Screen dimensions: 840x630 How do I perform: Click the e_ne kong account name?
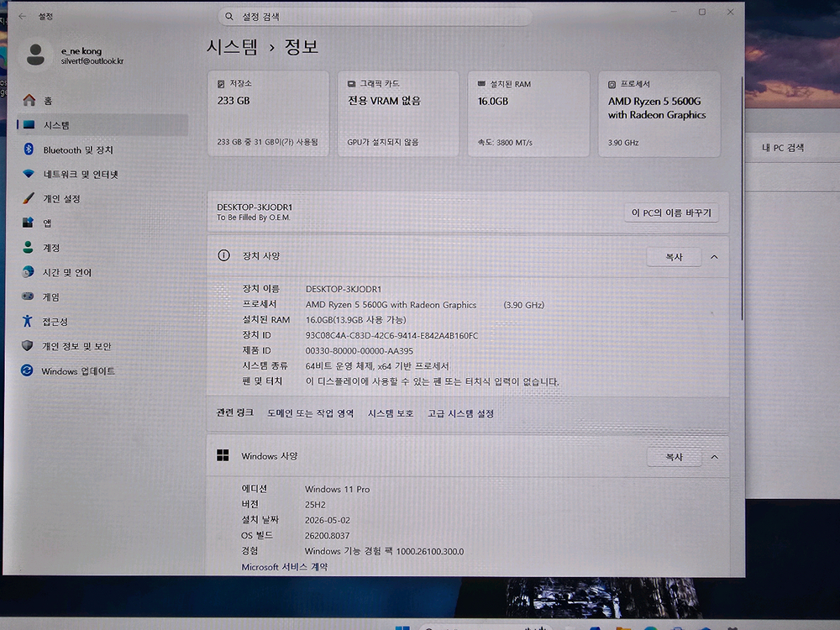click(81, 51)
